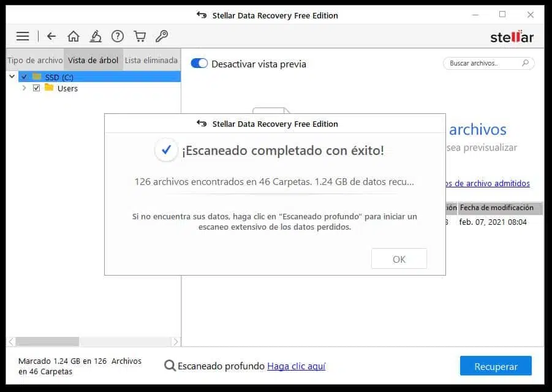Follow the Haga clic aquí link
Image resolution: width=552 pixels, height=392 pixels.
point(297,366)
